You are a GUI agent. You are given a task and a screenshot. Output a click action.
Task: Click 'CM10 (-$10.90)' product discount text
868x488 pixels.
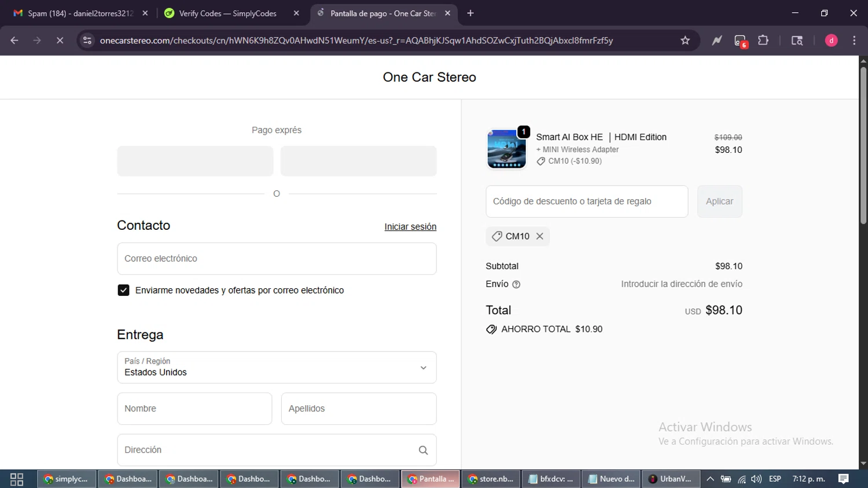click(575, 161)
